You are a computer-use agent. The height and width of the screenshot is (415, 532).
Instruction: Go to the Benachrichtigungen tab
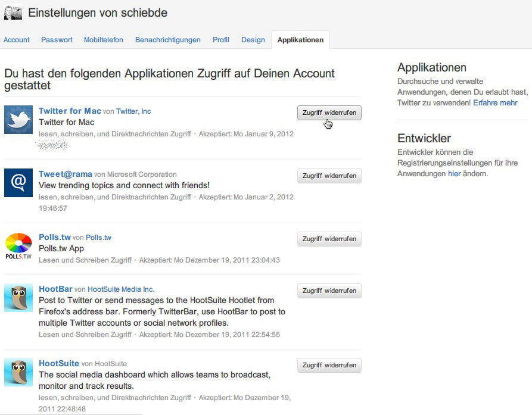coord(167,40)
